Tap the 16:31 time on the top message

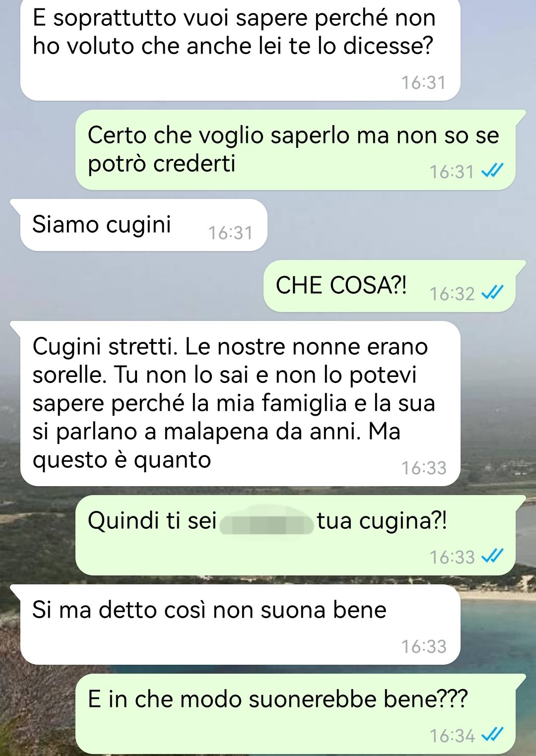(x=424, y=82)
